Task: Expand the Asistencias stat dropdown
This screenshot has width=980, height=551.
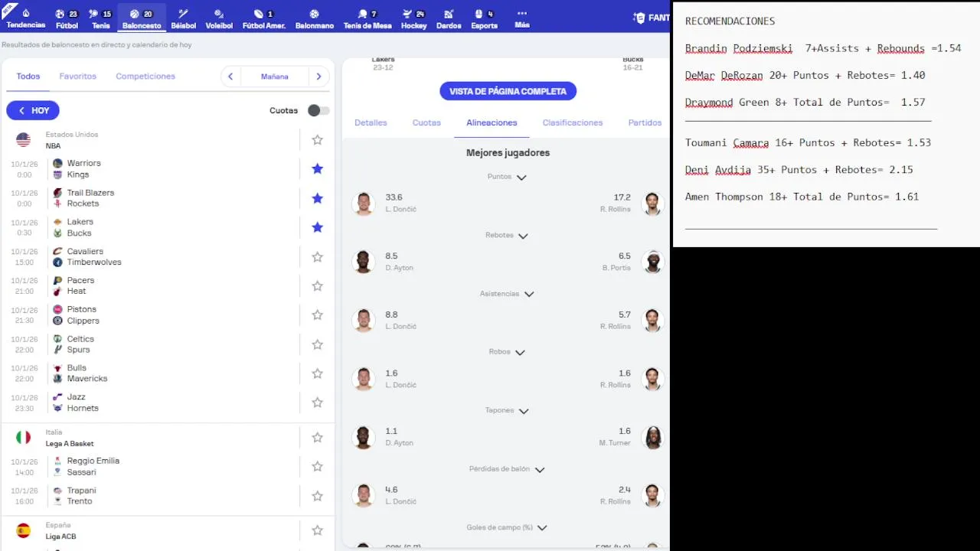Action: [528, 294]
